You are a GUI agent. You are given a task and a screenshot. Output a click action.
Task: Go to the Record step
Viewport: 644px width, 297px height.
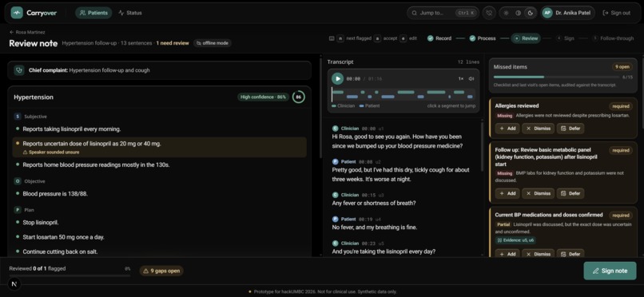point(439,38)
